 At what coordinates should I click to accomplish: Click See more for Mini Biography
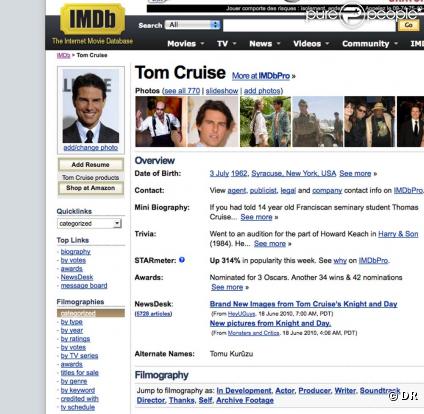(256, 217)
